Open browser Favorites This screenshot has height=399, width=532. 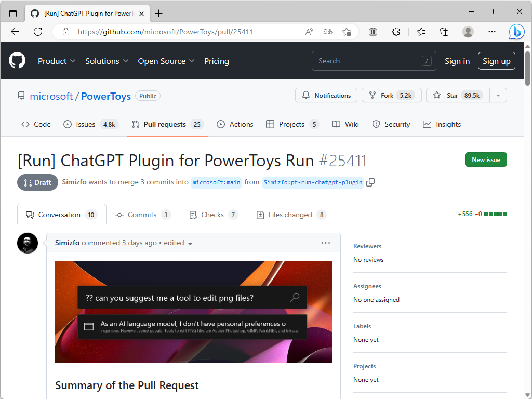pos(421,32)
